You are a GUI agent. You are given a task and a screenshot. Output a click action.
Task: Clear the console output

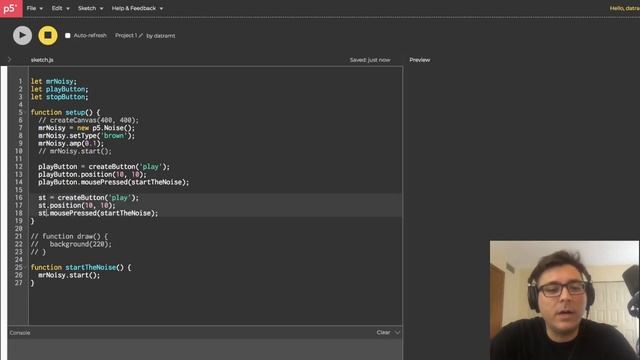click(x=383, y=333)
